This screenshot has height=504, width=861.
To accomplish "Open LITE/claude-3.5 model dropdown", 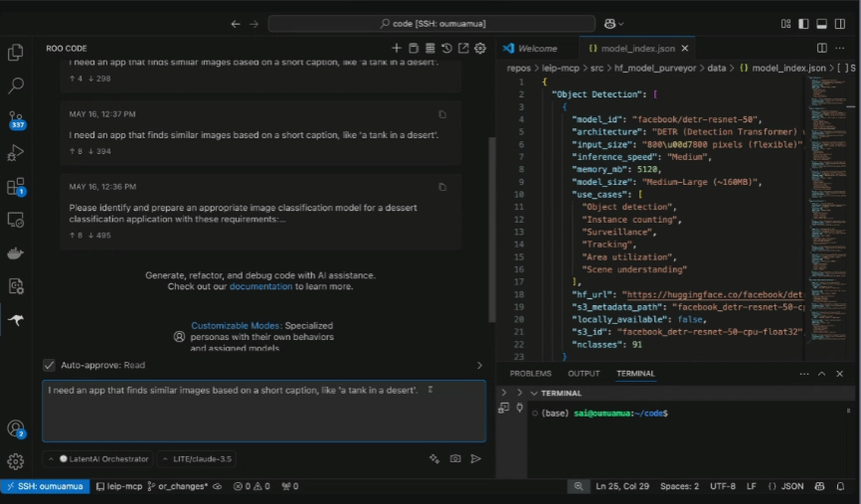I will (x=197, y=459).
